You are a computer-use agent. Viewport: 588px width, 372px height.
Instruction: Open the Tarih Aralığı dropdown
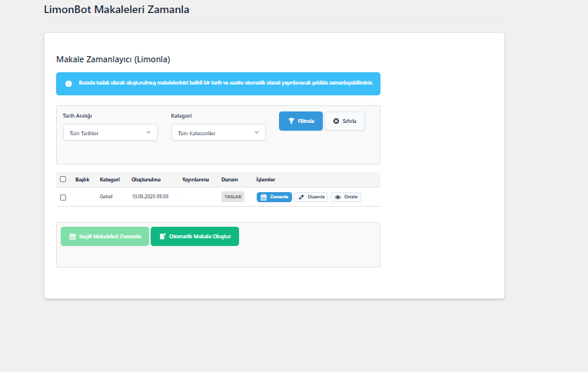point(110,132)
